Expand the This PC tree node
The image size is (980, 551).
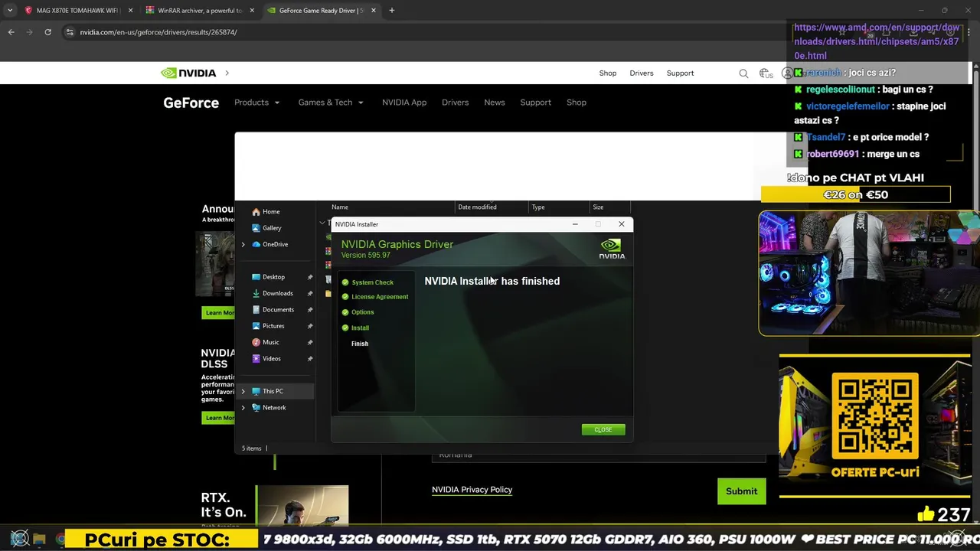pyautogui.click(x=243, y=391)
